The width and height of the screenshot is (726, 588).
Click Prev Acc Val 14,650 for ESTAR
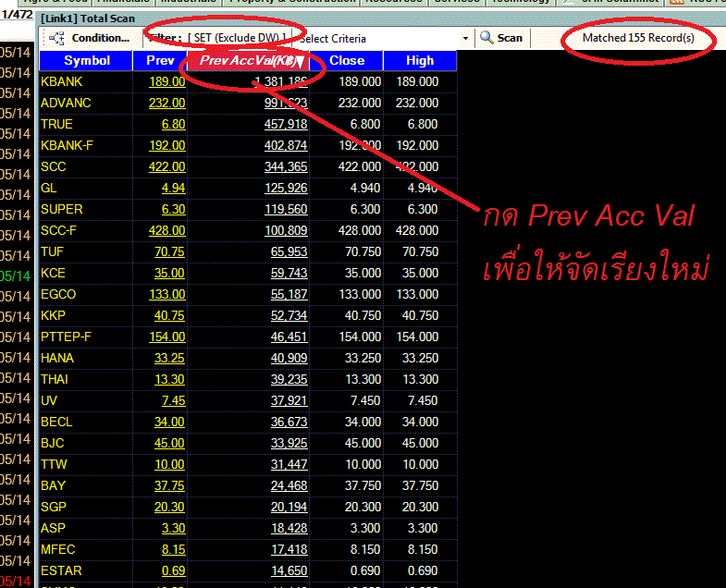289,571
